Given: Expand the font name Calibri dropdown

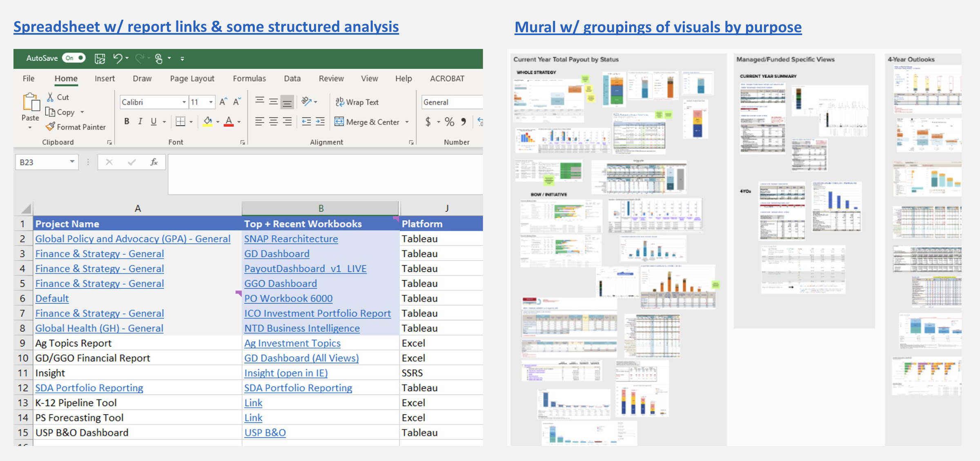Looking at the screenshot, I should point(184,102).
